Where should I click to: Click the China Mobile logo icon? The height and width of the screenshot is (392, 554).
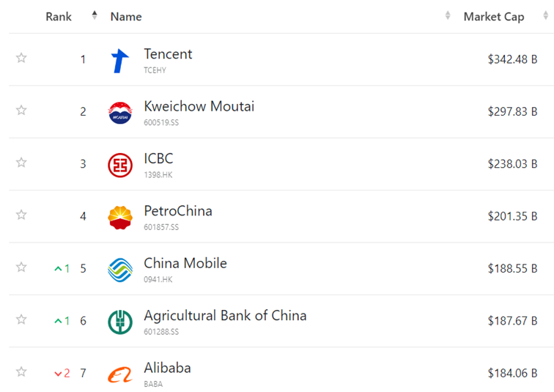[120, 270]
